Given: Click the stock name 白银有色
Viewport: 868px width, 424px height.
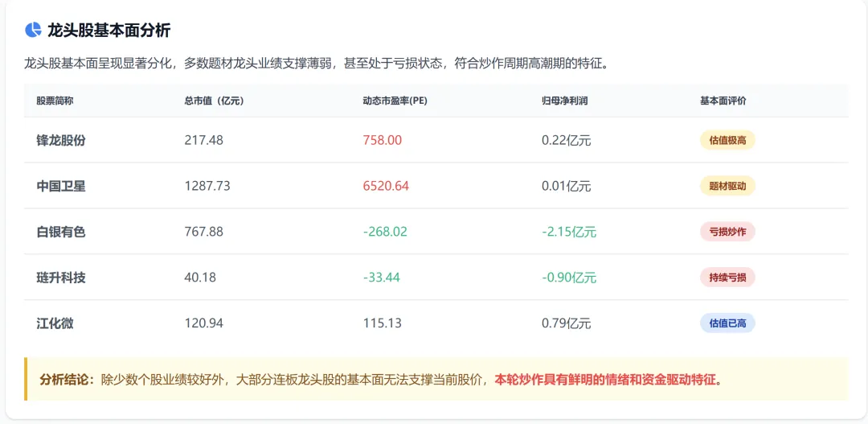Looking at the screenshot, I should click(61, 232).
